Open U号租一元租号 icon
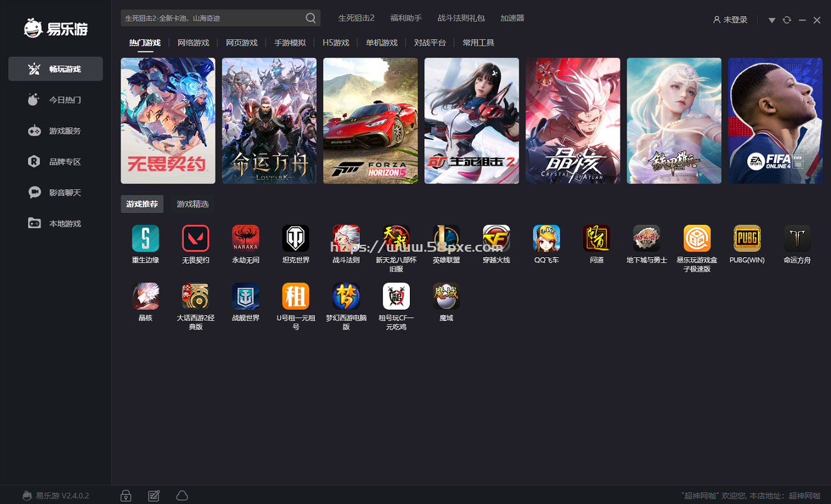The image size is (831, 504). (x=296, y=297)
